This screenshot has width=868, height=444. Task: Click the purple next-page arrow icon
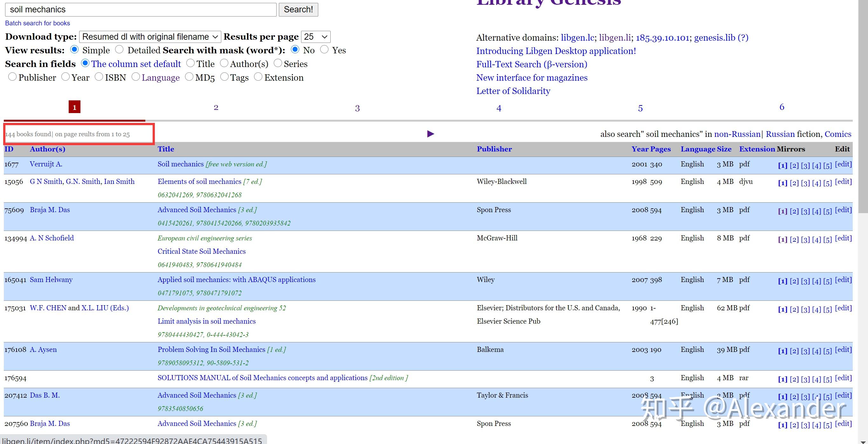pos(430,134)
